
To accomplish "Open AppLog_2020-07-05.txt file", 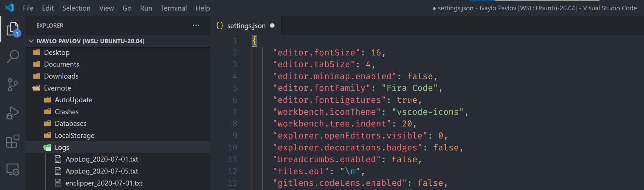I will click(118, 171).
